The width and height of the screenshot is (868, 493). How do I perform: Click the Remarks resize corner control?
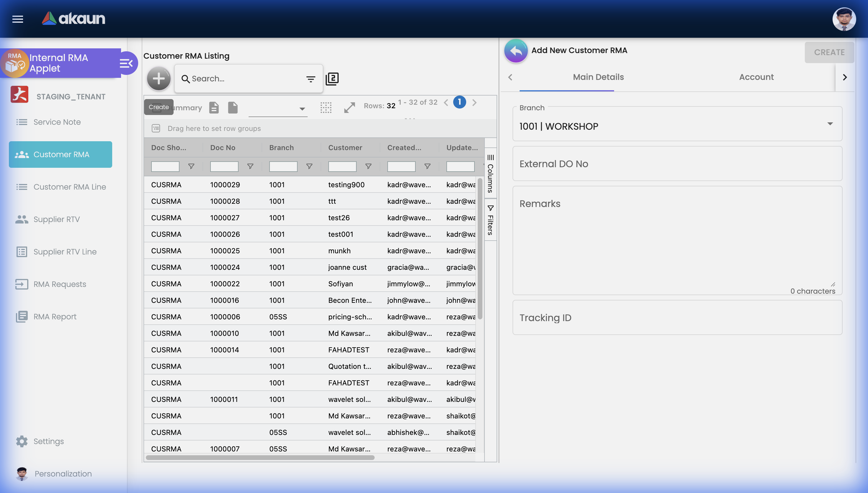pyautogui.click(x=833, y=285)
